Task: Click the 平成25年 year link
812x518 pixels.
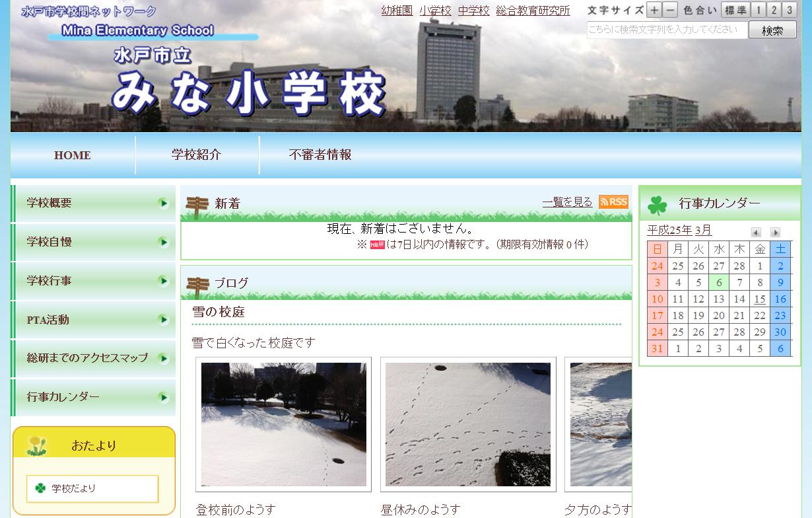Action: coord(669,230)
